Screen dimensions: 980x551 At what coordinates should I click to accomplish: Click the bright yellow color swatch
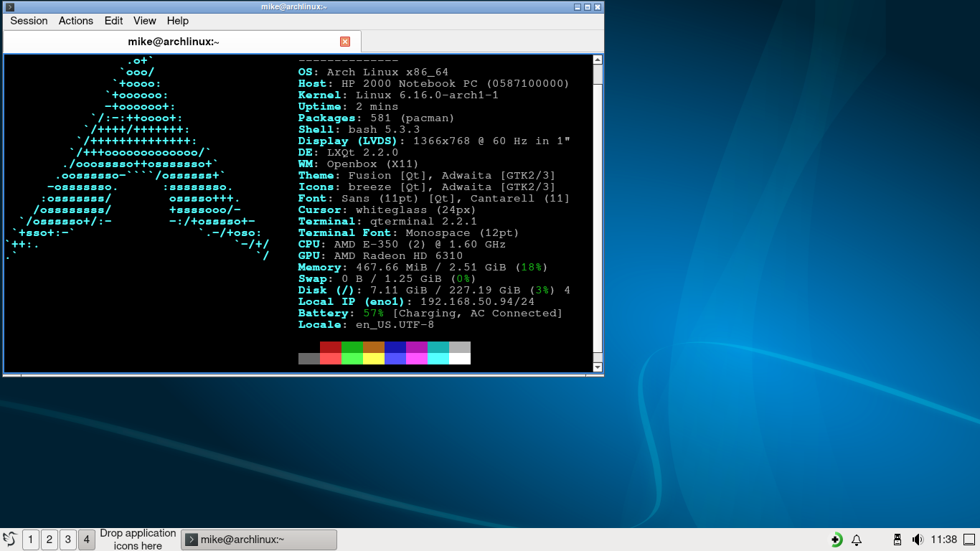374,359
